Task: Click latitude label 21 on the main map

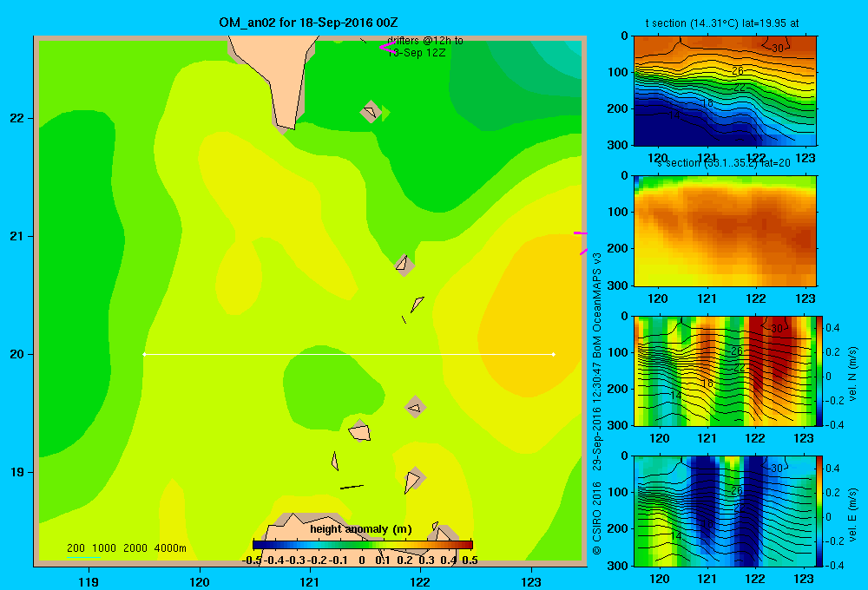Action: click(x=17, y=236)
